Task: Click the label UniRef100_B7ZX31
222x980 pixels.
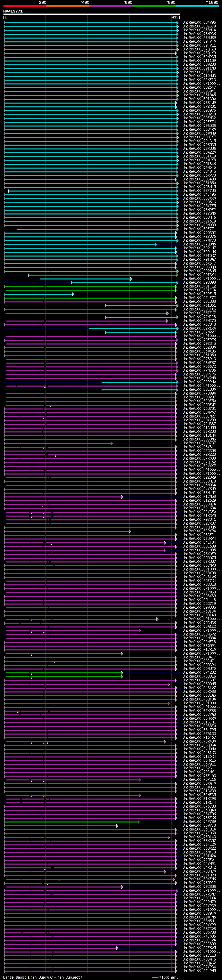Action: click(199, 106)
